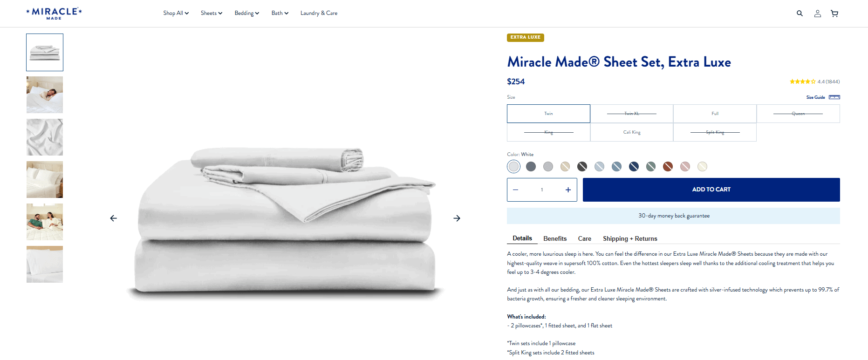
Task: Decrease quantity with minus icon
Action: coord(515,190)
